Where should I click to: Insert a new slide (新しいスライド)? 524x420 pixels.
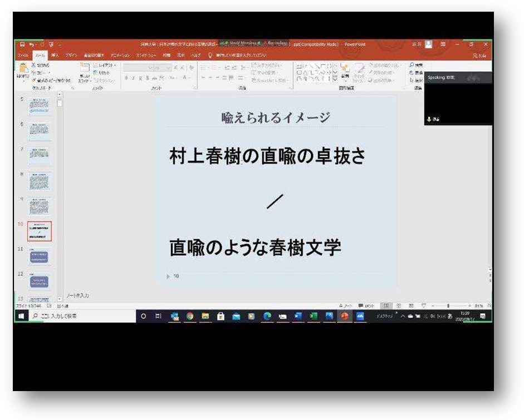click(x=85, y=72)
